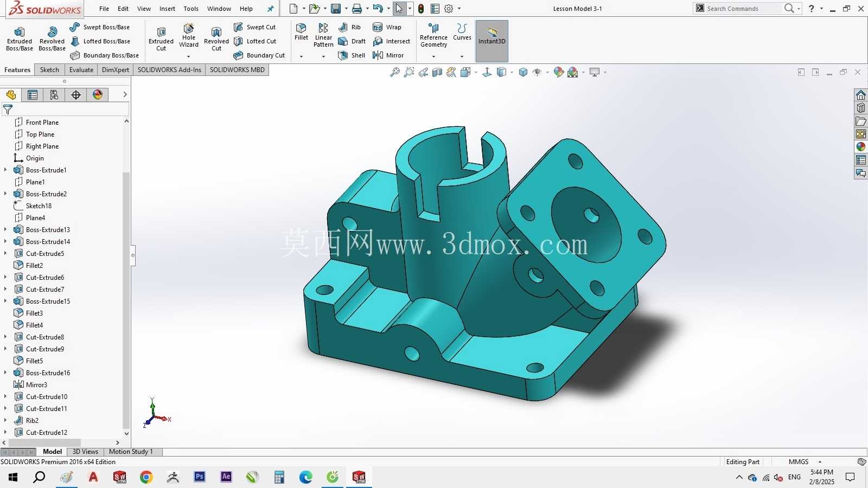
Task: Click the Section View icon
Action: click(x=437, y=72)
